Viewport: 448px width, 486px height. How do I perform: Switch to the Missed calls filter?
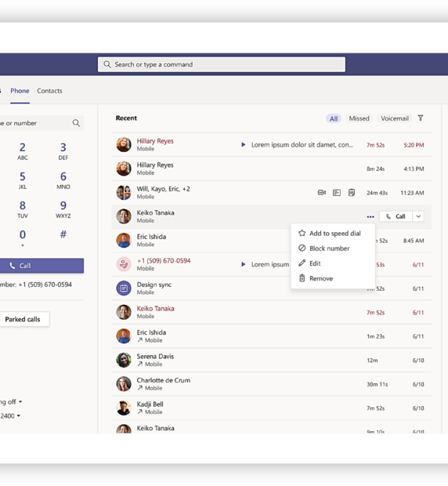pos(359,118)
